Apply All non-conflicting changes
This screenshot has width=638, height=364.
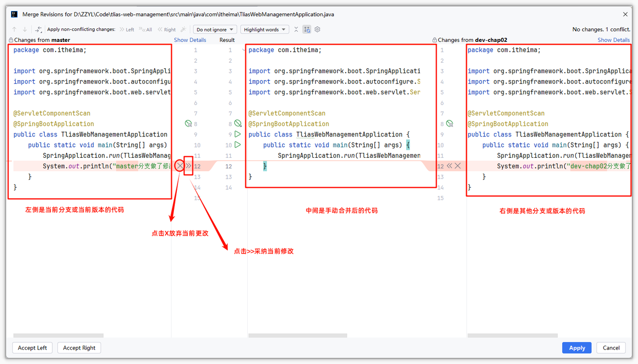pos(145,30)
